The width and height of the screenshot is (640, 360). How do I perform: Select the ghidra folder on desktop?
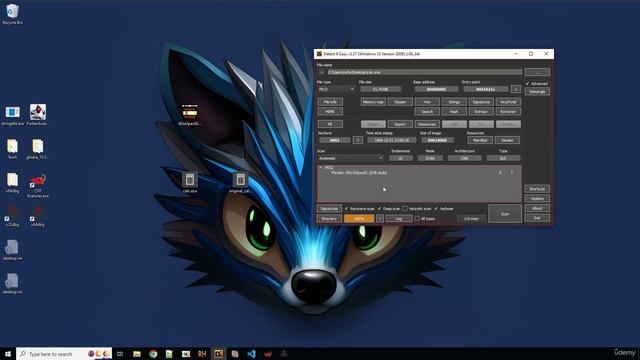coord(38,149)
